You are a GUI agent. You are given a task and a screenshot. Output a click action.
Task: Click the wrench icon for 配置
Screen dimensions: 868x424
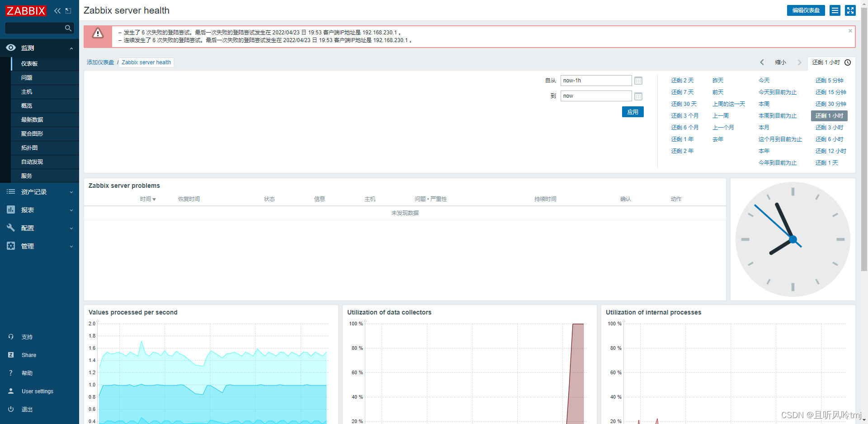[x=11, y=228]
